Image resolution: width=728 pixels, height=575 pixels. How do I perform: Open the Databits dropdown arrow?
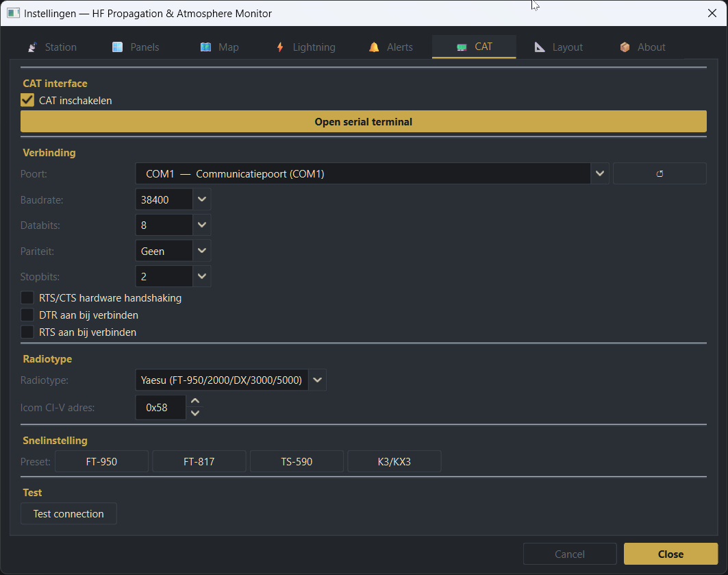201,225
